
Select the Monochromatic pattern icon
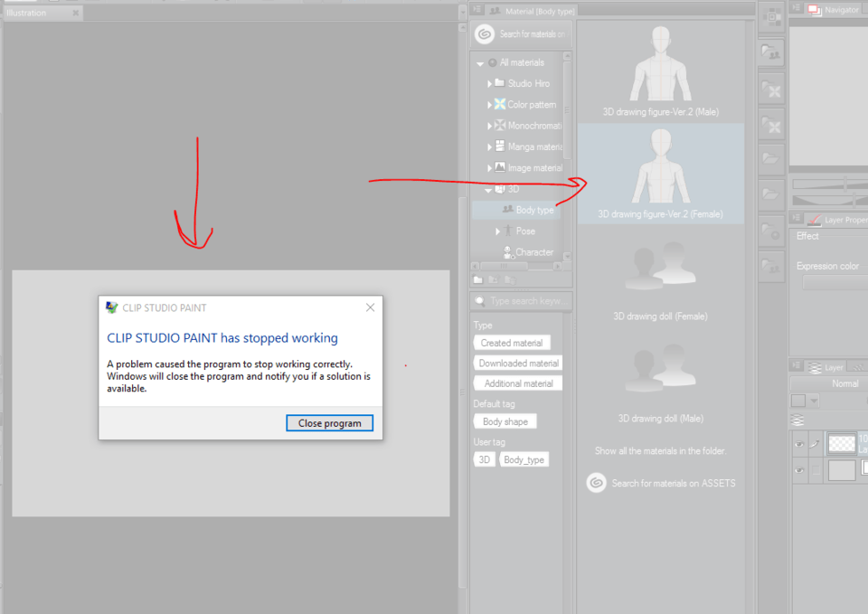click(x=499, y=125)
